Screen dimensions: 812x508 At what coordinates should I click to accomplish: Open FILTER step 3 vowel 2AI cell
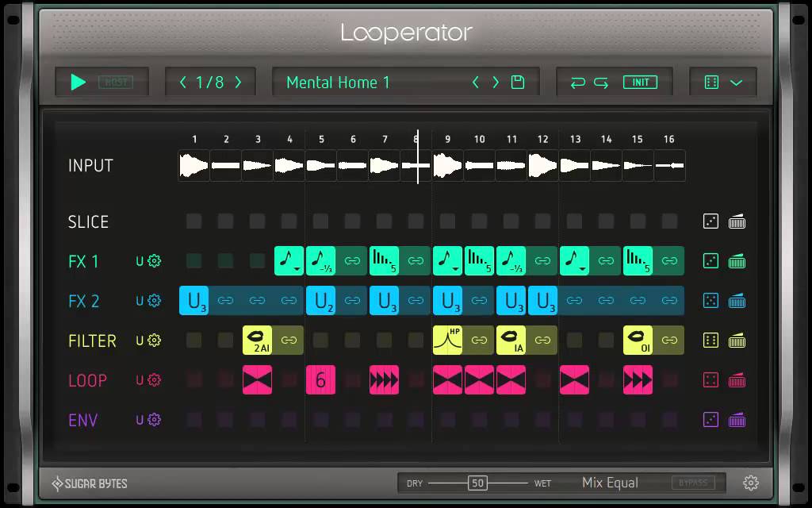pos(258,340)
